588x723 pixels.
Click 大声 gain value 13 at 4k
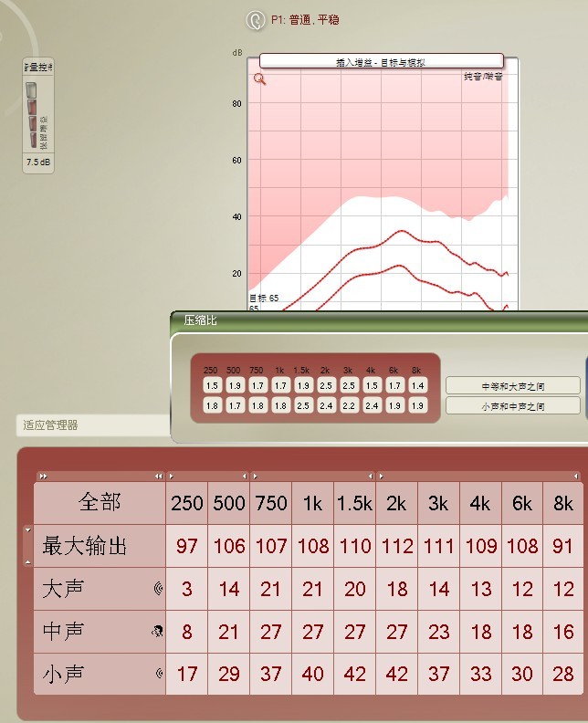pos(480,589)
